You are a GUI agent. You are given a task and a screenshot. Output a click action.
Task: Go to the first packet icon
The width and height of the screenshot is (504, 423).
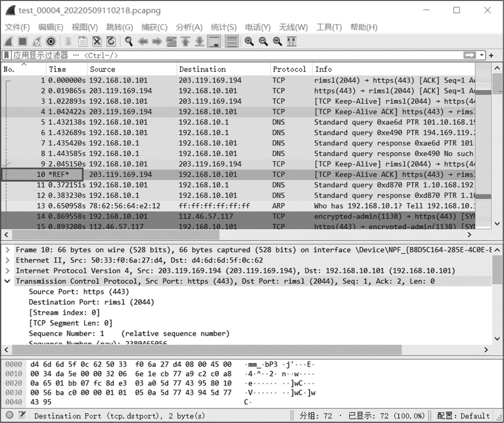[185, 42]
